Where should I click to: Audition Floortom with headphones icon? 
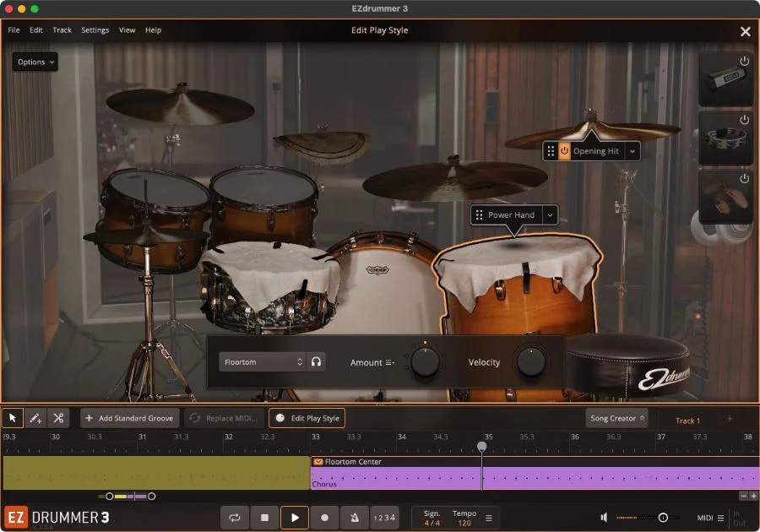click(x=316, y=362)
